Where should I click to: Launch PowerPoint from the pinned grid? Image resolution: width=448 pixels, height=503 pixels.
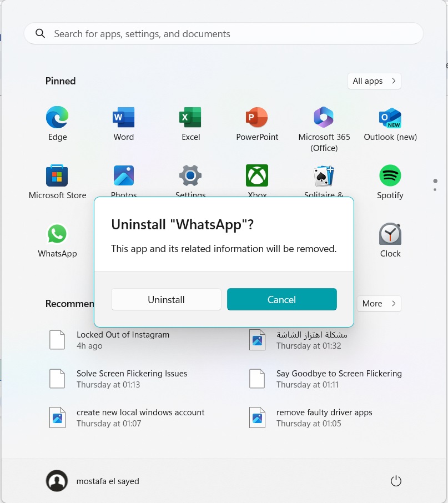[257, 117]
